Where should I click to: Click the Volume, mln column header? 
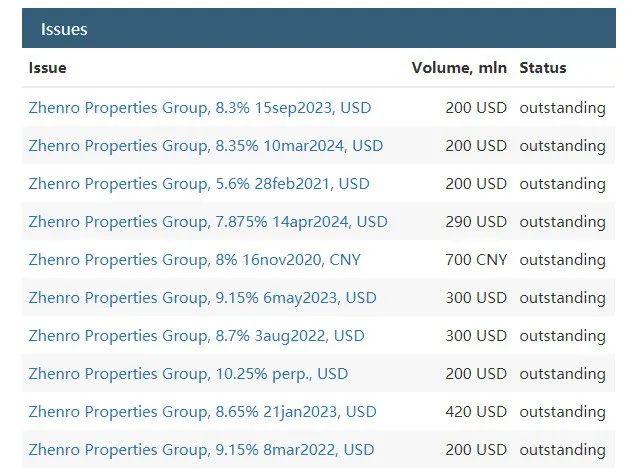(459, 68)
